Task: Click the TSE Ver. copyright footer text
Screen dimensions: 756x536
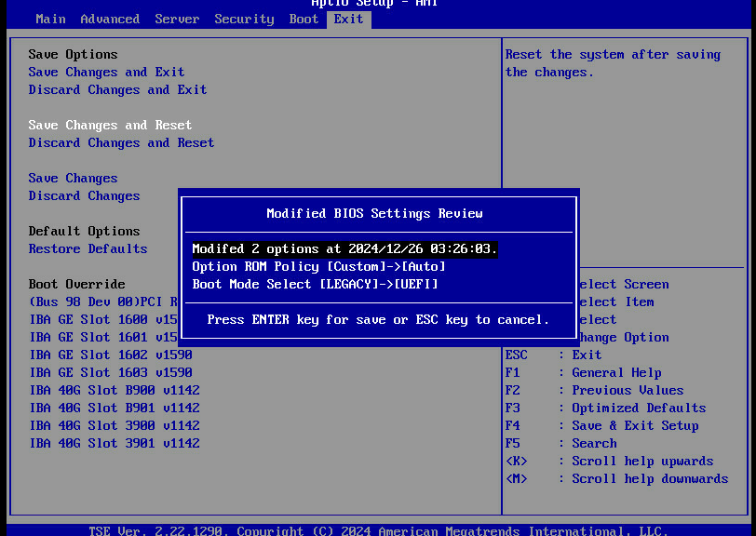Action: (x=378, y=531)
